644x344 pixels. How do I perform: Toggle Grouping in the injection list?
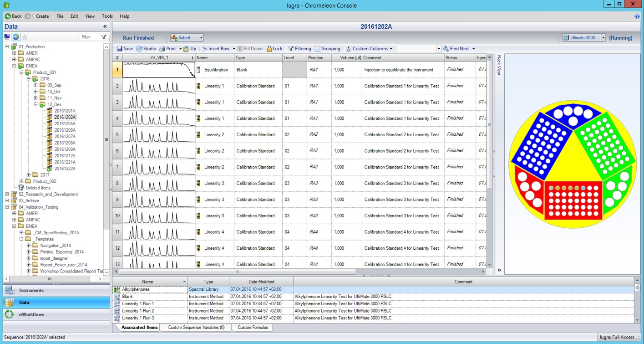[x=327, y=49]
